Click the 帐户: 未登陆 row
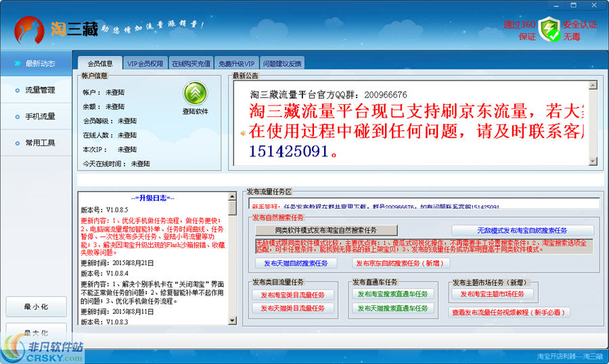609x364 pixels. tap(104, 92)
